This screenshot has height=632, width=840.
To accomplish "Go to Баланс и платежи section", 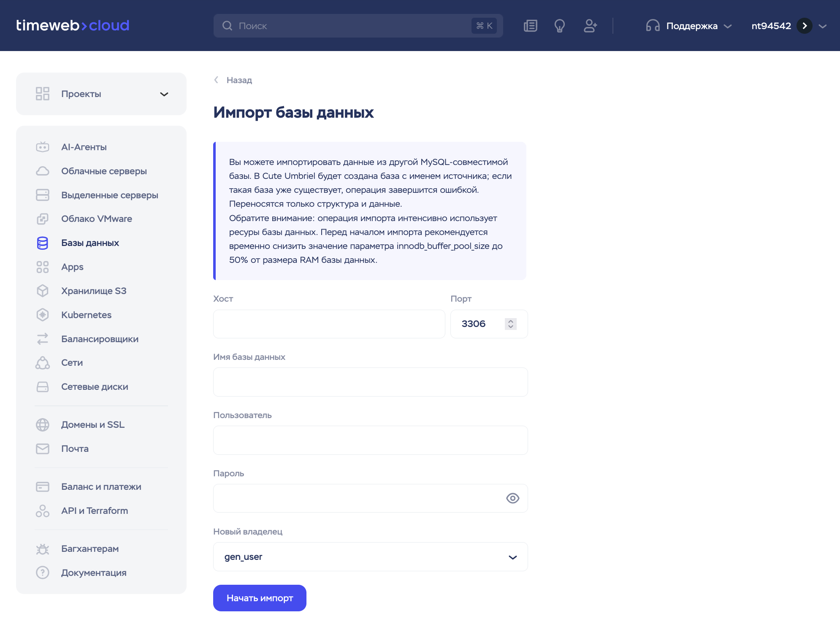I will click(101, 486).
